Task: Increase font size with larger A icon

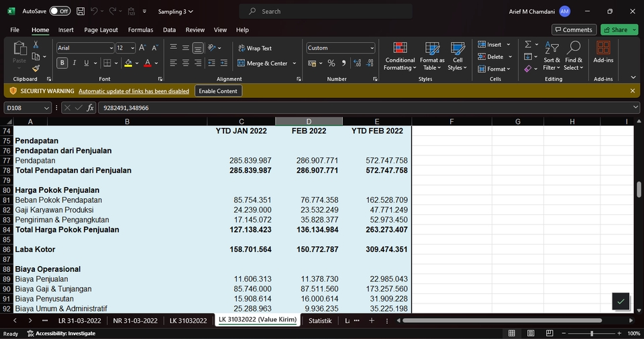Action: click(142, 48)
